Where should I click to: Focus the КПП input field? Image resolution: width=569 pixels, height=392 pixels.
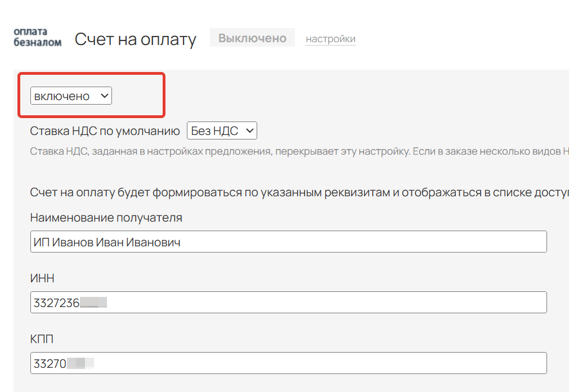(x=288, y=363)
